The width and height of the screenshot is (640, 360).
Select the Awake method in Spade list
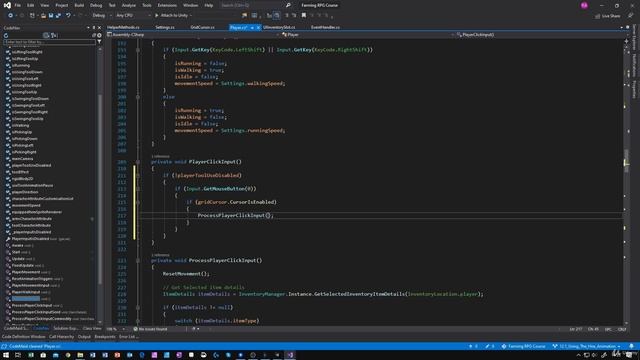click(18, 245)
